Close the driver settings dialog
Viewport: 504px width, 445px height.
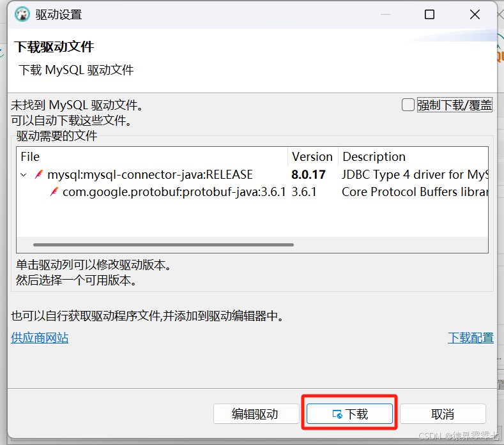click(x=475, y=15)
